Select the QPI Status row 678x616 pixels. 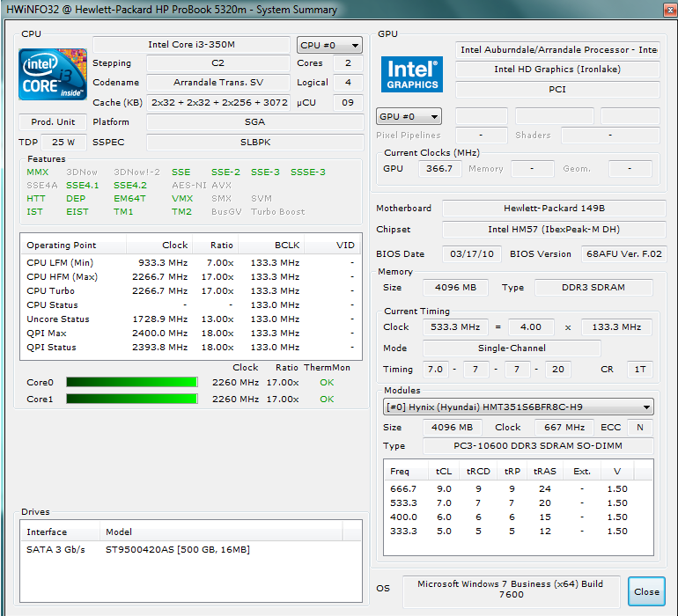pyautogui.click(x=191, y=347)
